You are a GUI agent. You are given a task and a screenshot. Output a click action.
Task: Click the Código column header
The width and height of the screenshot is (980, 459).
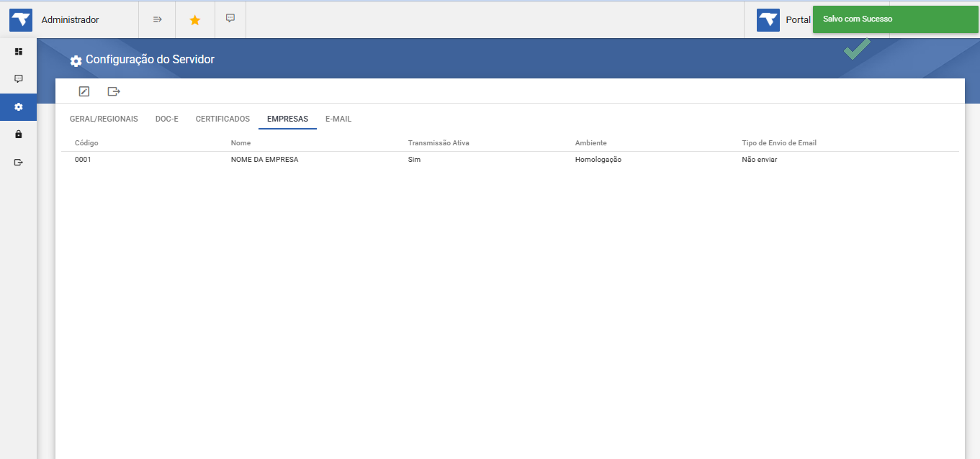coord(86,143)
